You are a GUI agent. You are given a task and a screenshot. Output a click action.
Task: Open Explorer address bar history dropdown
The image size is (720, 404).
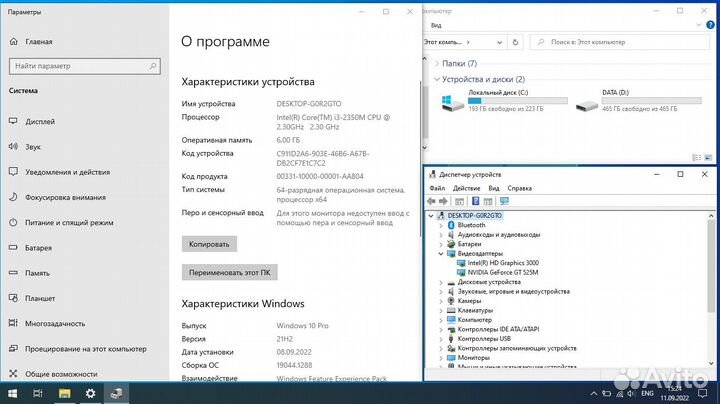[x=499, y=42]
